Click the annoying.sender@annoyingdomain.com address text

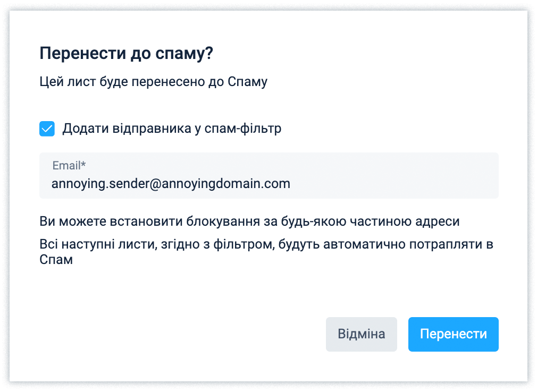pos(171,184)
